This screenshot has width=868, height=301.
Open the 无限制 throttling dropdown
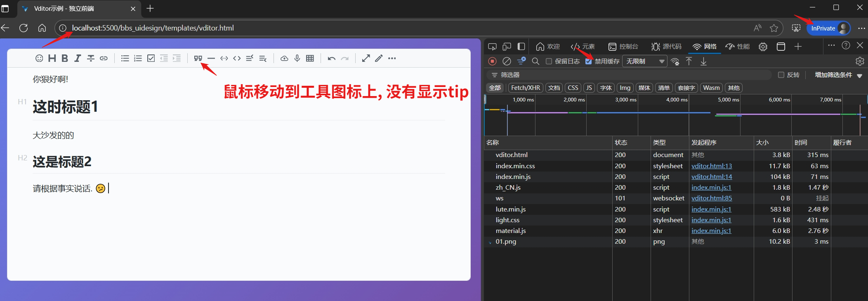[645, 61]
